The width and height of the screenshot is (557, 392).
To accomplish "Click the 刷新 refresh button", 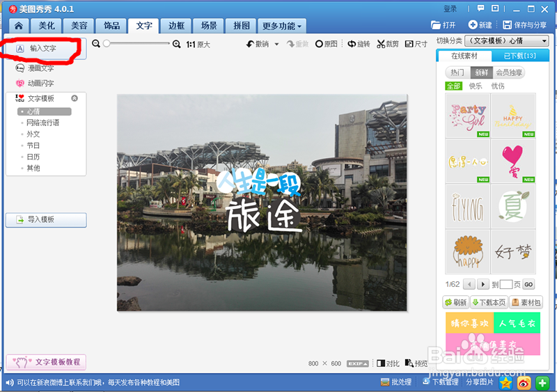I will point(456,302).
